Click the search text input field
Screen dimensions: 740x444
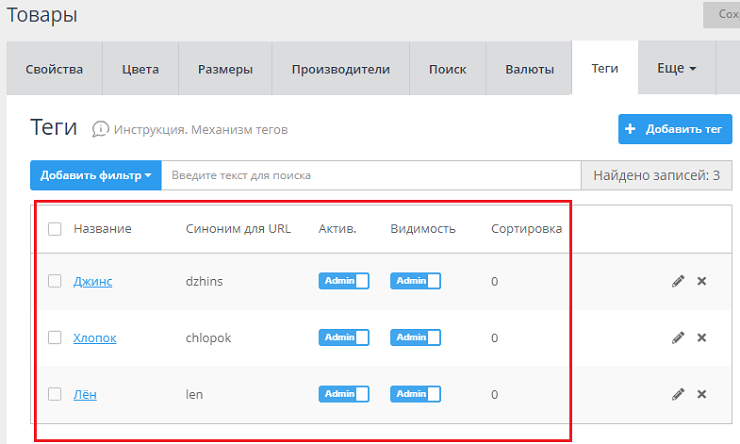point(370,175)
